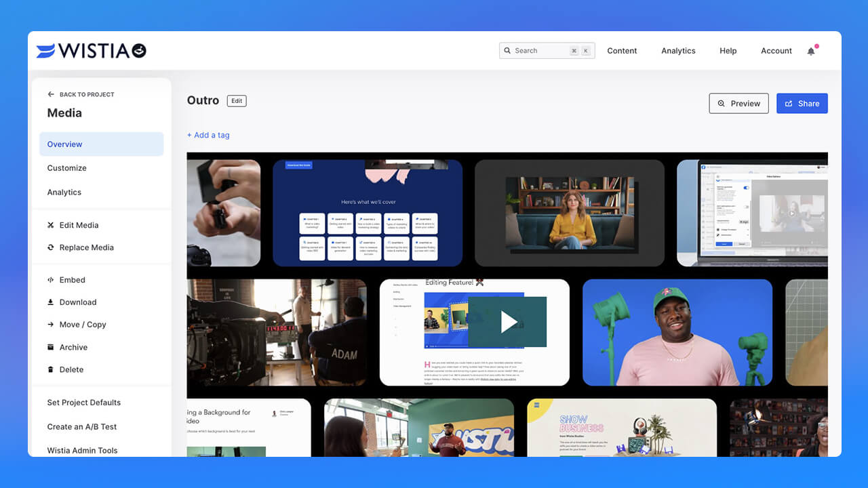This screenshot has height=488, width=868.
Task: Click Replace Media label in sidebar
Action: (x=87, y=247)
